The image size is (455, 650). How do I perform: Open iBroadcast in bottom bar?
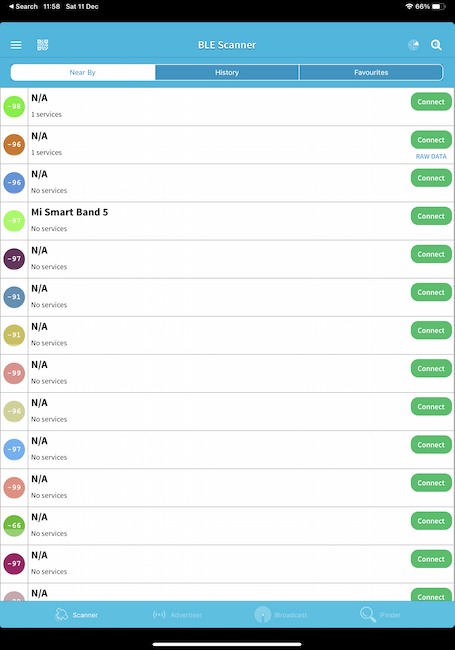(x=281, y=615)
